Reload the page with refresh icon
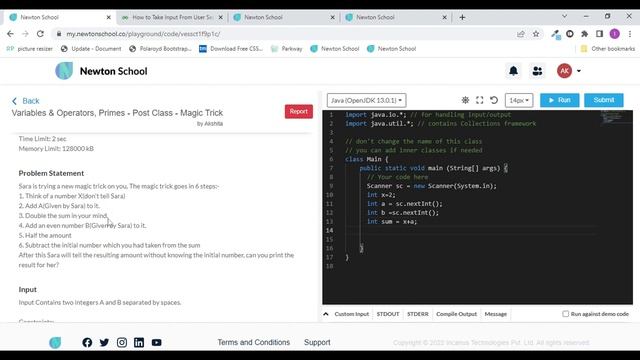Image resolution: width=640 pixels, height=360 pixels. tap(40, 34)
